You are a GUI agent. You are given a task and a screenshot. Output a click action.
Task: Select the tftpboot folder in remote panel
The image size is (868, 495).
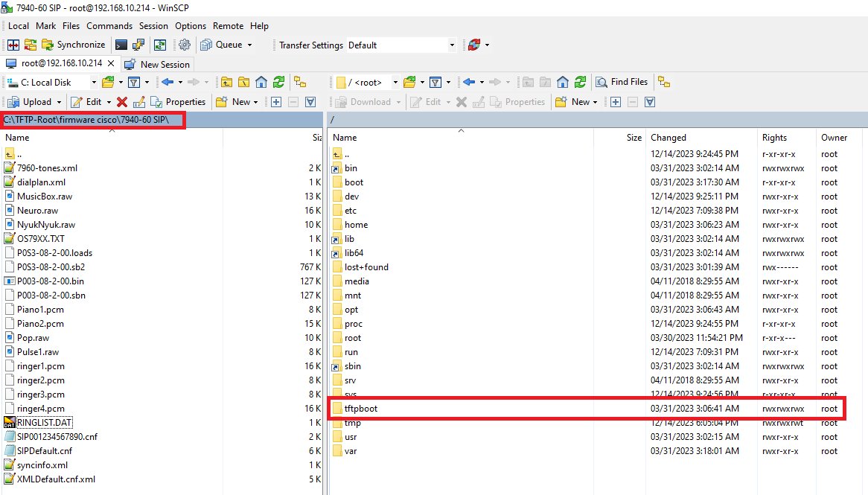click(x=360, y=409)
